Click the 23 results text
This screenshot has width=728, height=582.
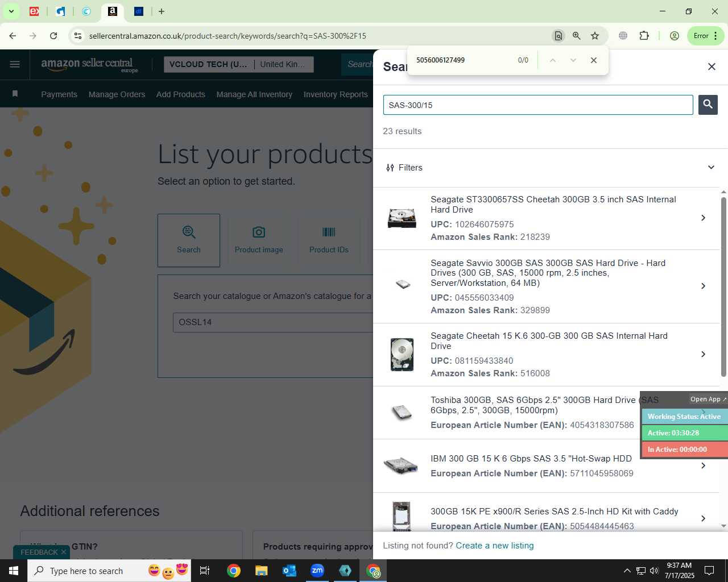point(402,131)
